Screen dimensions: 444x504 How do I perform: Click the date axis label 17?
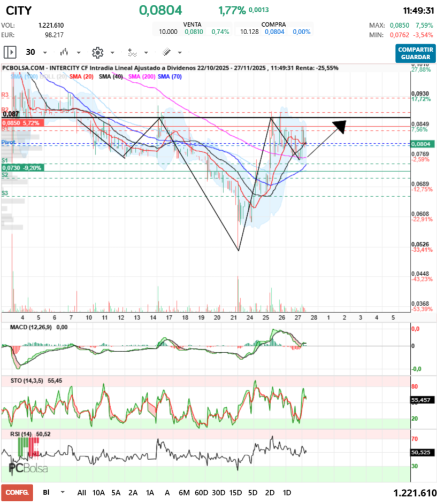pyautogui.click(x=169, y=317)
